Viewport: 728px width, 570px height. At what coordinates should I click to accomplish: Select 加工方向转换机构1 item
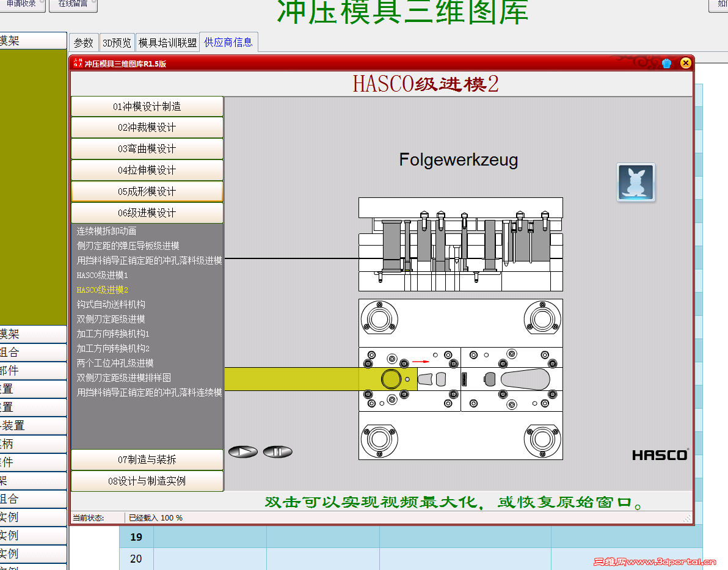pos(113,334)
